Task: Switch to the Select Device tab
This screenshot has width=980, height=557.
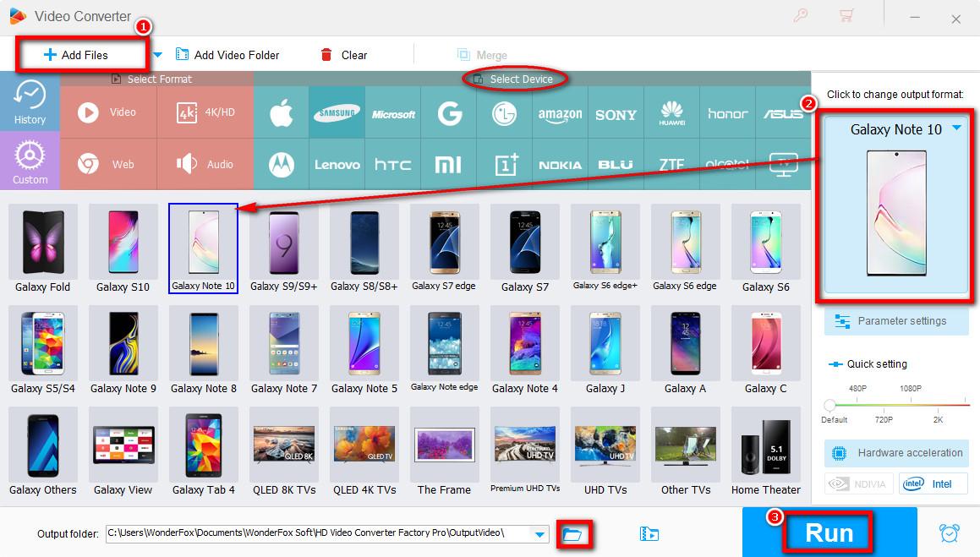Action: tap(514, 79)
